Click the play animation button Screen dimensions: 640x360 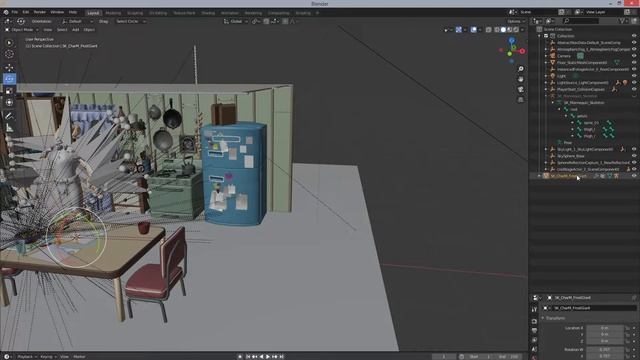click(268, 357)
